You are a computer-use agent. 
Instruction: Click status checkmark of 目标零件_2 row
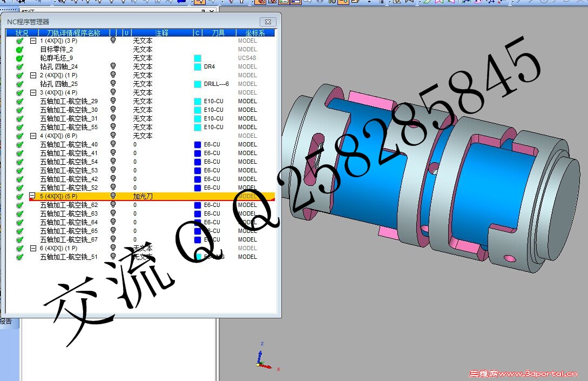[19, 50]
